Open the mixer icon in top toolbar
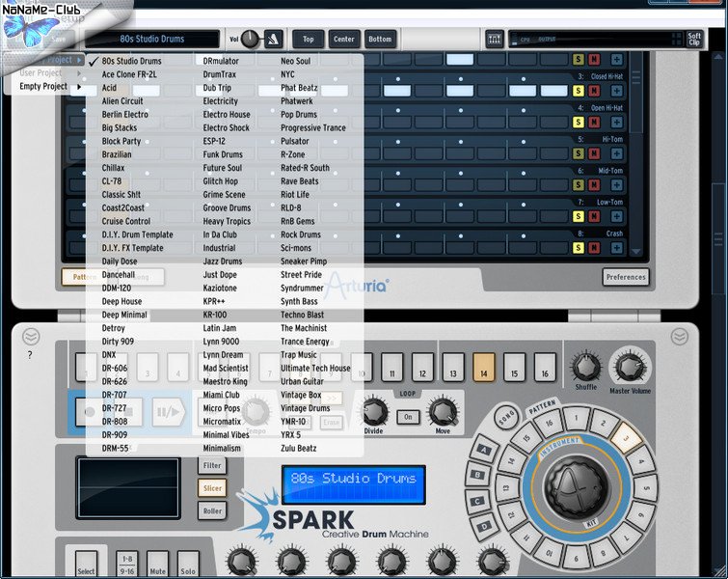This screenshot has width=728, height=579. 495,39
